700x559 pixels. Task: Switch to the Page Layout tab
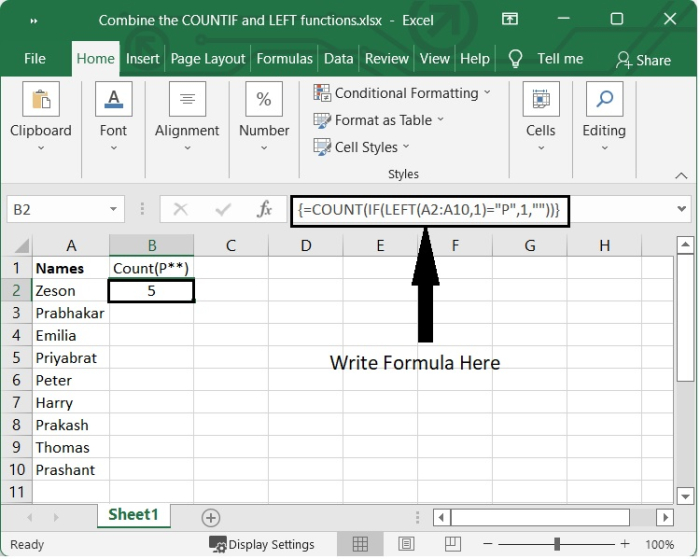(x=208, y=59)
